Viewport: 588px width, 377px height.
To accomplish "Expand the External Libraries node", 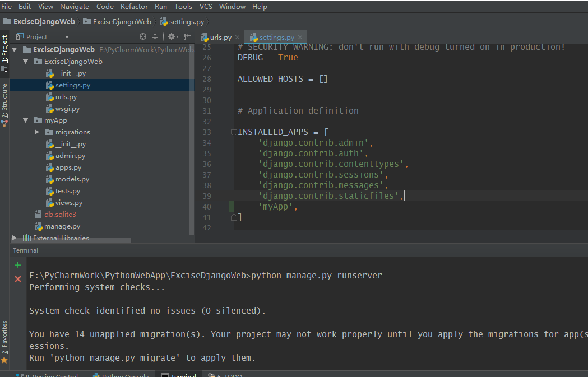I will point(14,238).
